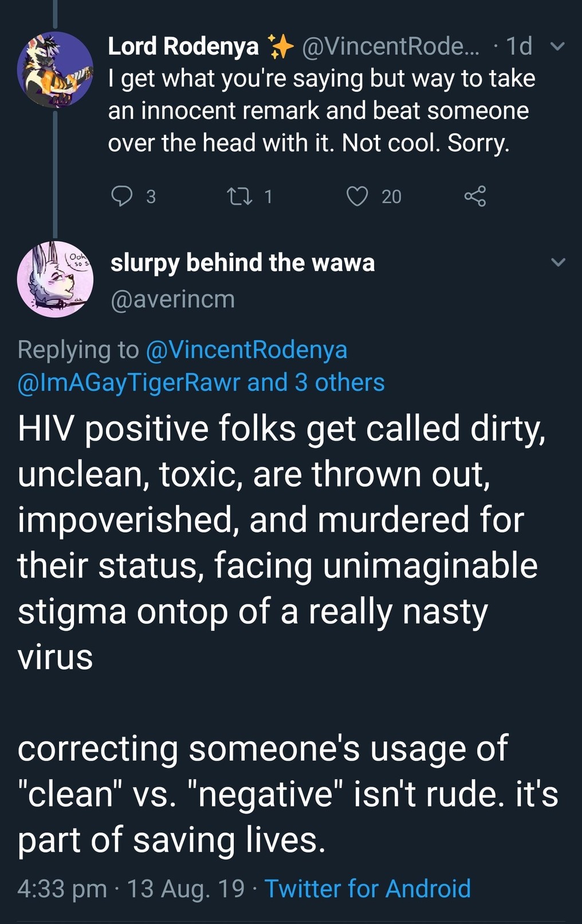This screenshot has height=924, width=582.
Task: Open the @averincm handle
Action: click(172, 299)
